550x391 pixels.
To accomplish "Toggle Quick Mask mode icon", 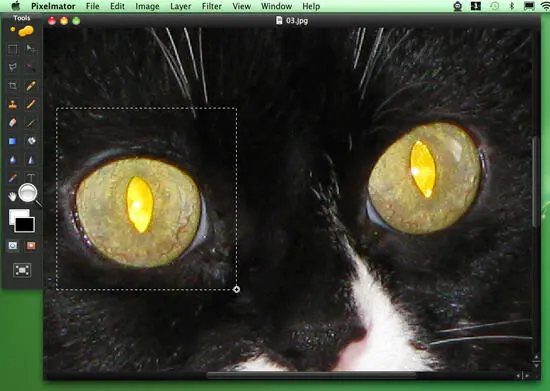I will point(13,245).
